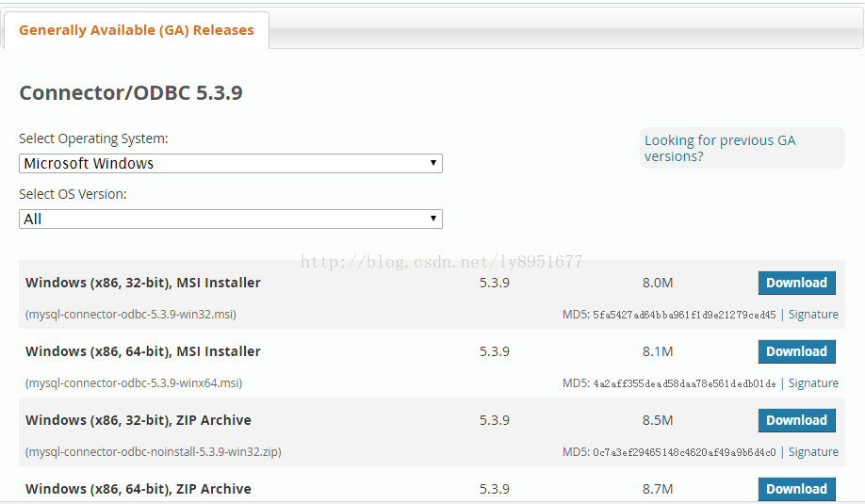Click filename mysql-connector-odbc-noinstall-5.3.9-win32.zip
865x504 pixels.
click(154, 452)
